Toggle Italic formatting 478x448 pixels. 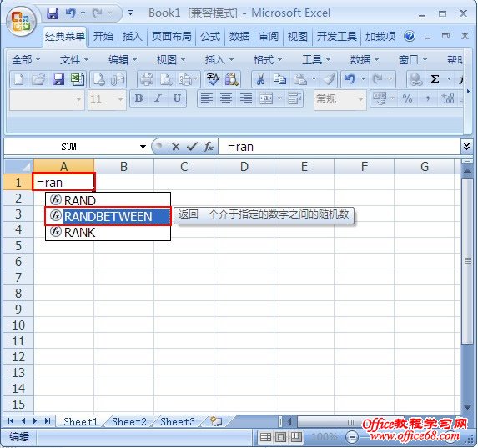(x=158, y=98)
